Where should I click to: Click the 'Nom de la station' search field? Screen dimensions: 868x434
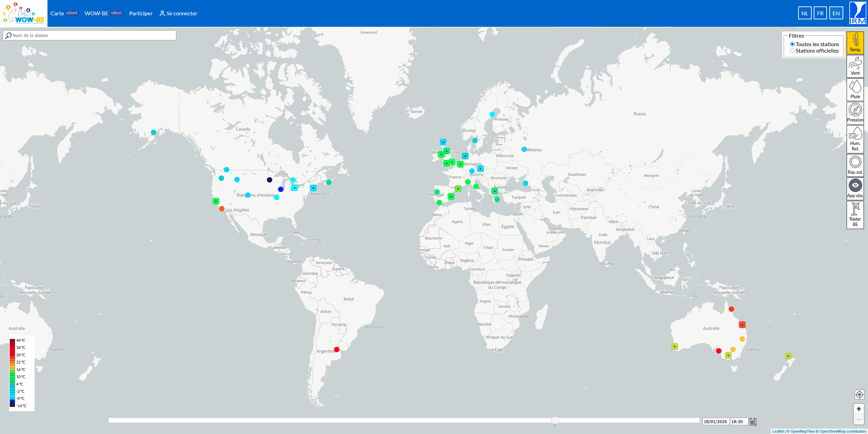point(90,35)
